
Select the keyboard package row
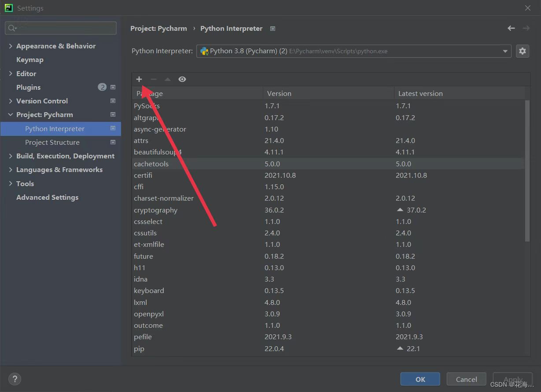328,290
